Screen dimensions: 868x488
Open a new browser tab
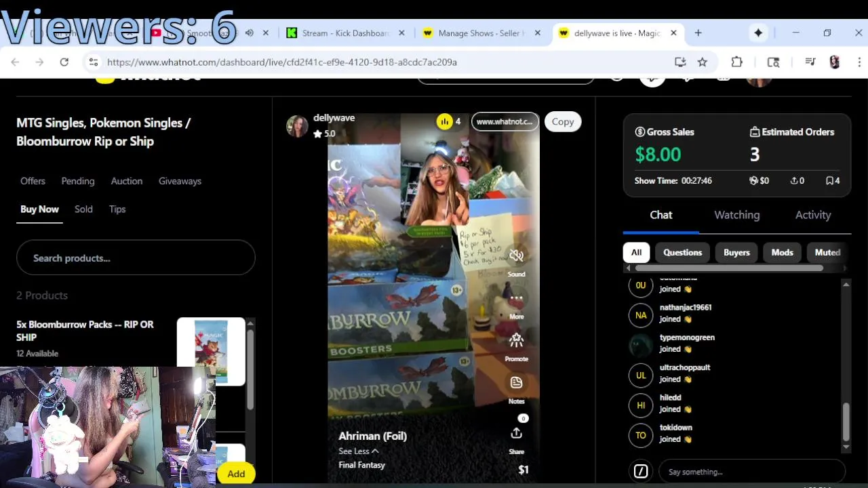[x=698, y=33]
